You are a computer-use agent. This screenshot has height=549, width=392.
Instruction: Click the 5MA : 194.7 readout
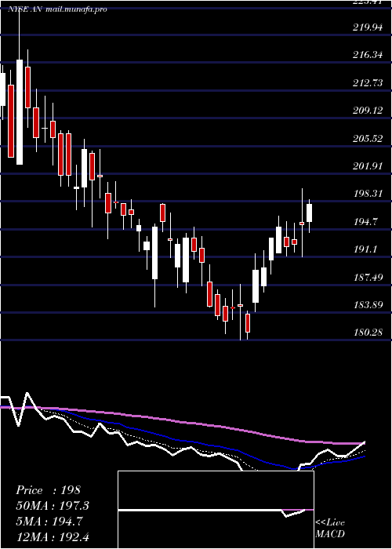point(49,521)
